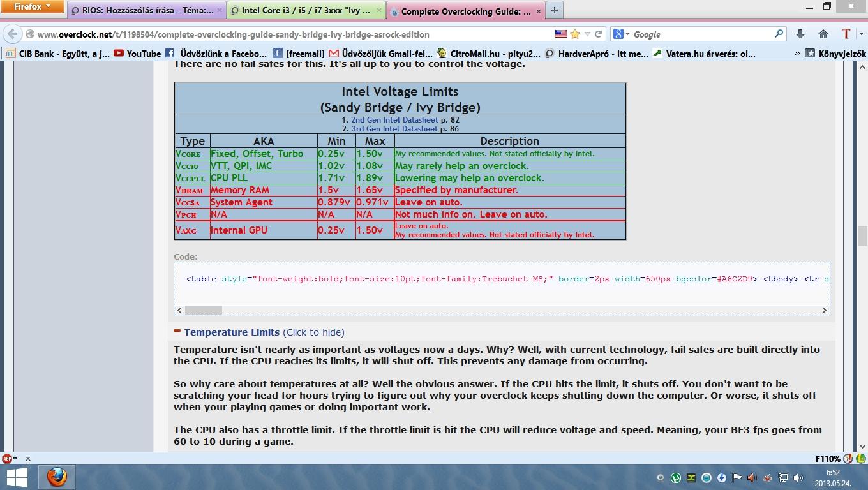Open the Google search engine selector dropdown
Screen dimensions: 868x490
coord(622,34)
